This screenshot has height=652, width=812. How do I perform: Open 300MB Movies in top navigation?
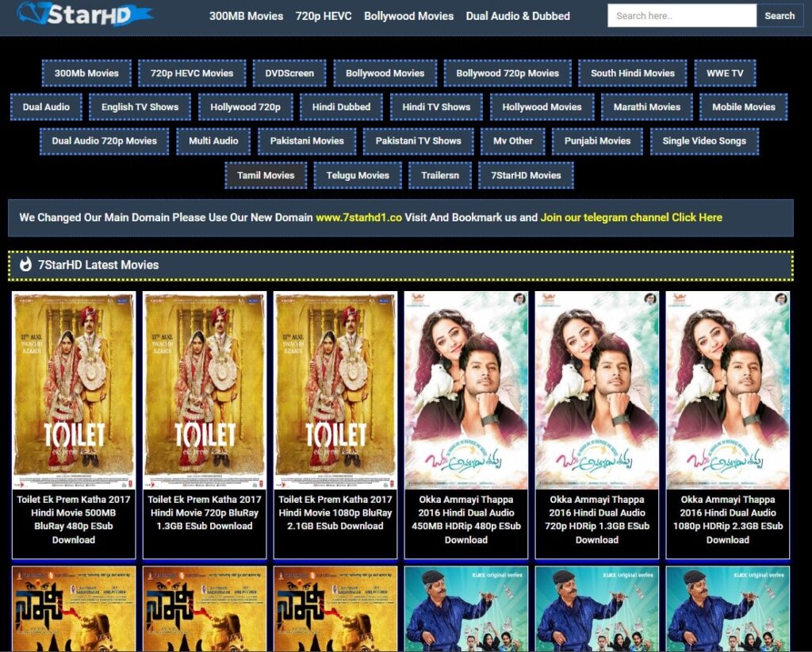(x=246, y=16)
